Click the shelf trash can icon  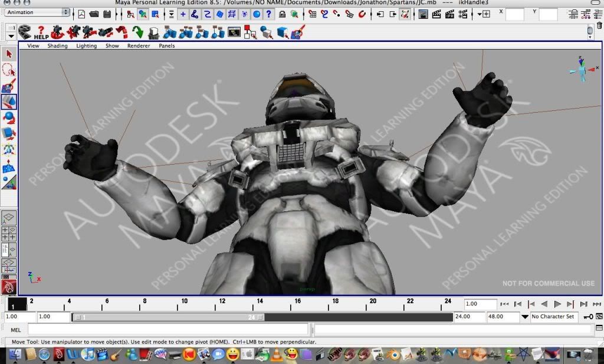(599, 26)
